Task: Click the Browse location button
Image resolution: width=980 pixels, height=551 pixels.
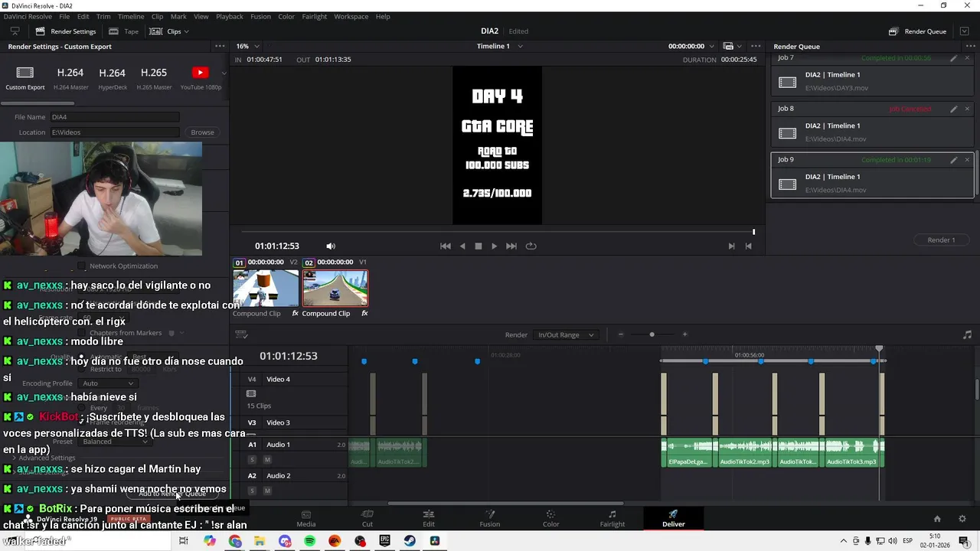Action: click(x=202, y=132)
